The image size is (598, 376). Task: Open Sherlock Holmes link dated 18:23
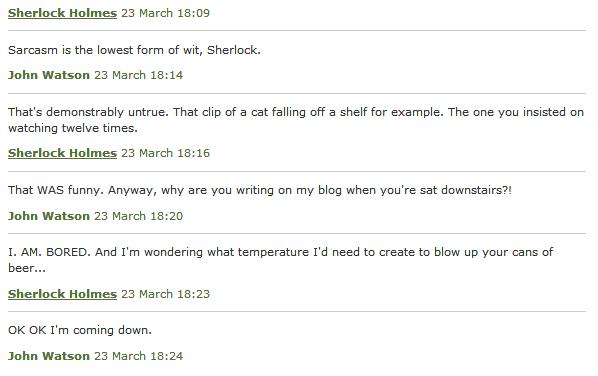tap(62, 294)
